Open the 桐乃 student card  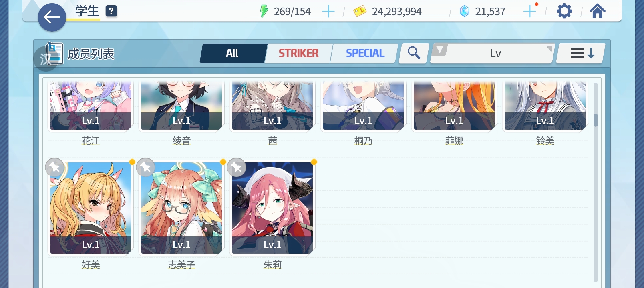(x=363, y=106)
